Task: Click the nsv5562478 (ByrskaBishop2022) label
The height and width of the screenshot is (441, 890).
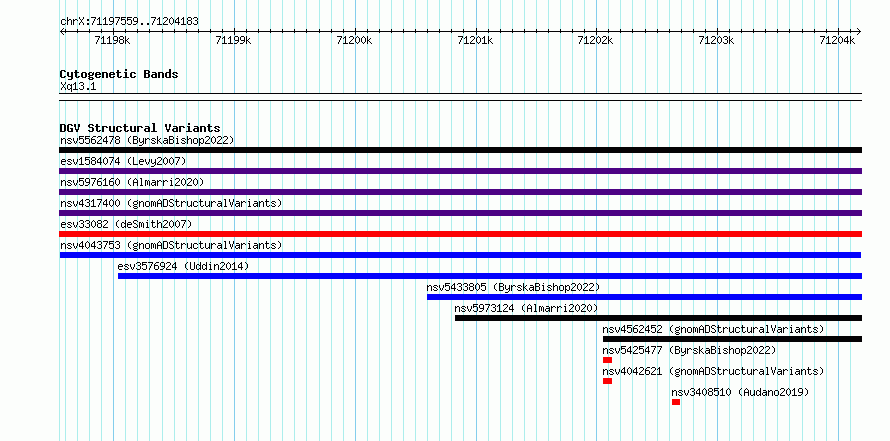Action: point(147,140)
